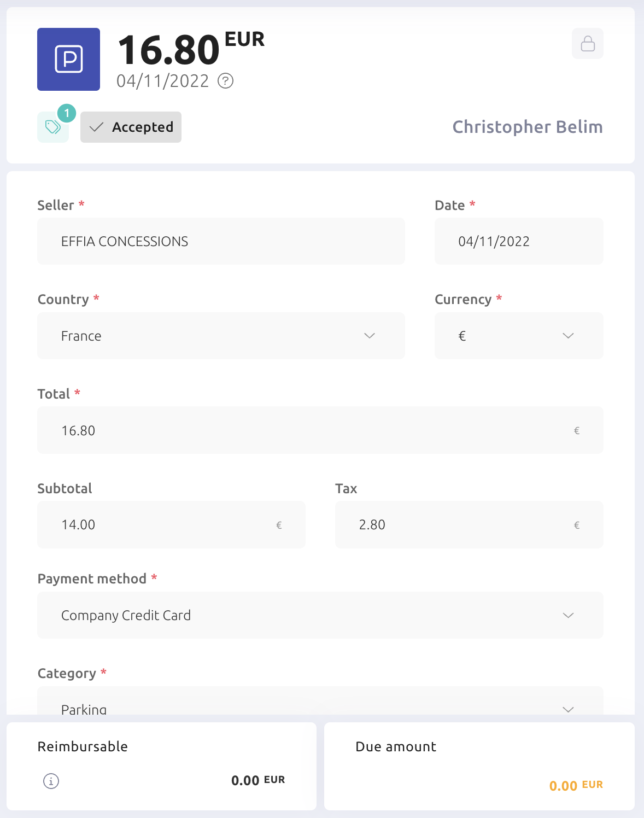The width and height of the screenshot is (644, 818).
Task: Click the Accepted status button
Action: coord(131,127)
